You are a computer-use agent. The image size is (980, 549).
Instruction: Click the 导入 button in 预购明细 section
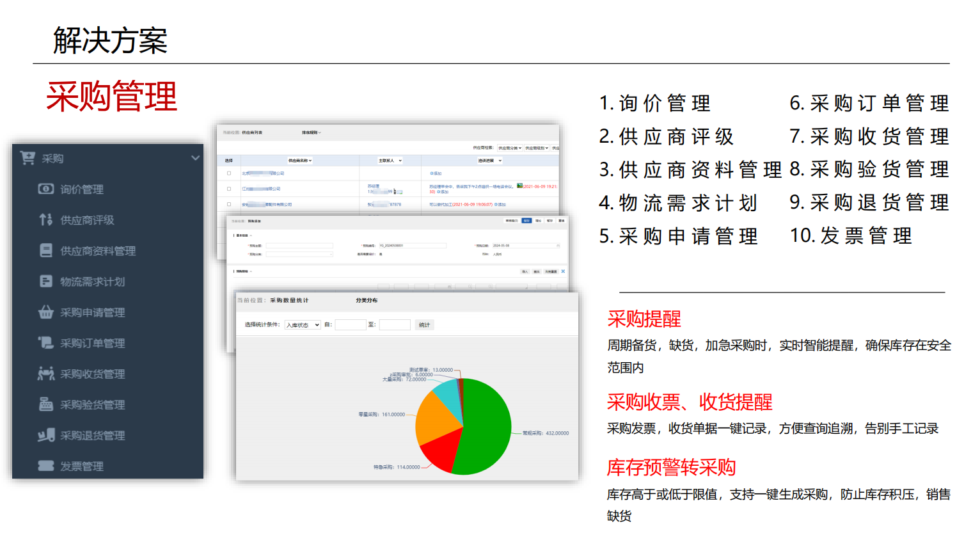tap(525, 271)
